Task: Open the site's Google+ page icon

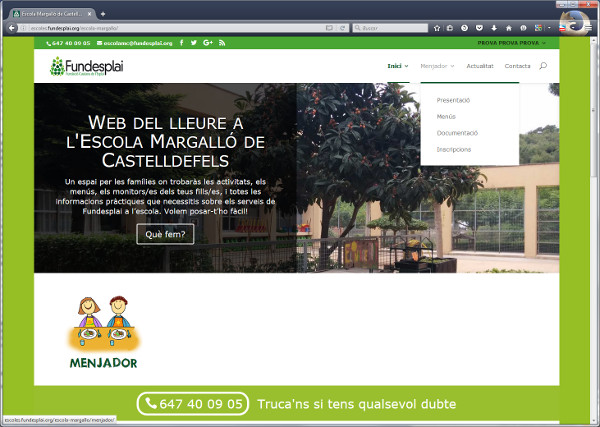Action: tap(208, 43)
